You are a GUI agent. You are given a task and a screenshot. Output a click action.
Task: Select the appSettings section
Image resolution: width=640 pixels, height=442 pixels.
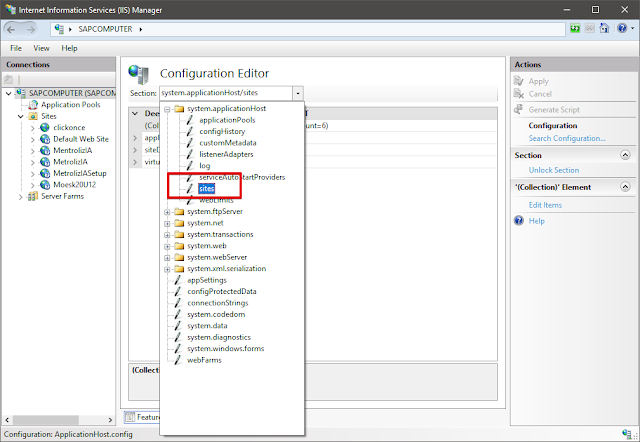coord(207,280)
